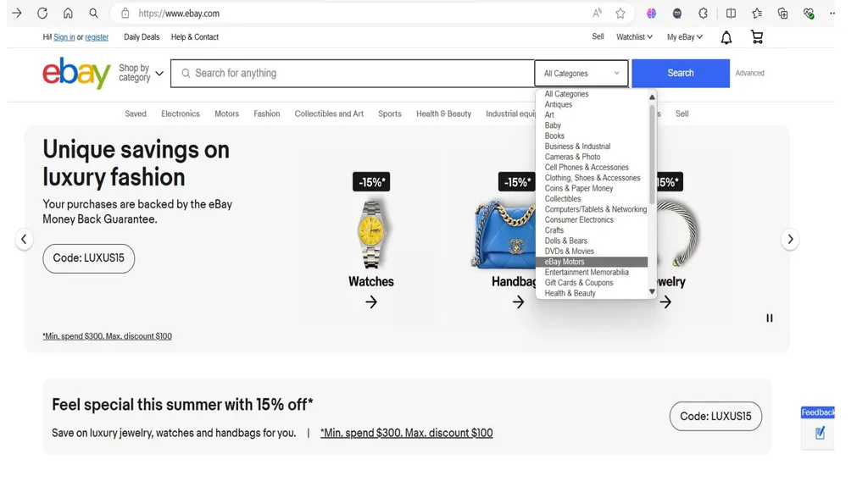
Task: Expand the Watchlist dropdown
Action: click(634, 37)
